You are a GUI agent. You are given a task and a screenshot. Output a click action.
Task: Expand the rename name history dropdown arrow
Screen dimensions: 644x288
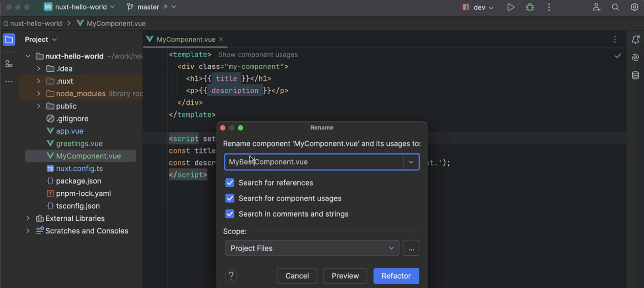(411, 162)
